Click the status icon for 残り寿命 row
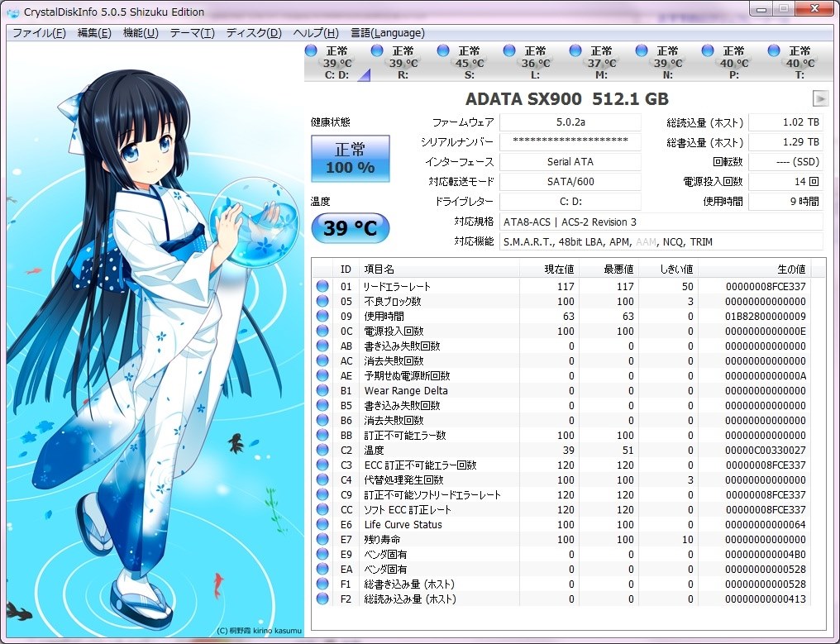The height and width of the screenshot is (644, 840). pos(322,540)
